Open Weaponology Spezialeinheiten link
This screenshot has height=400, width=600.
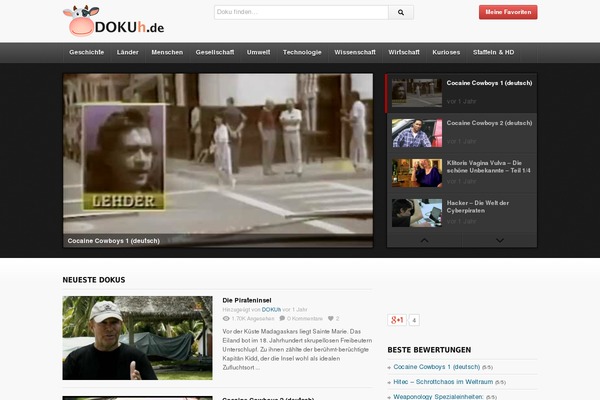tap(439, 397)
